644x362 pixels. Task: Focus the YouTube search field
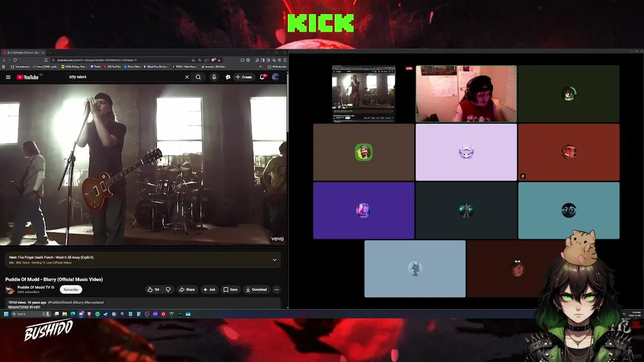pyautogui.click(x=126, y=77)
